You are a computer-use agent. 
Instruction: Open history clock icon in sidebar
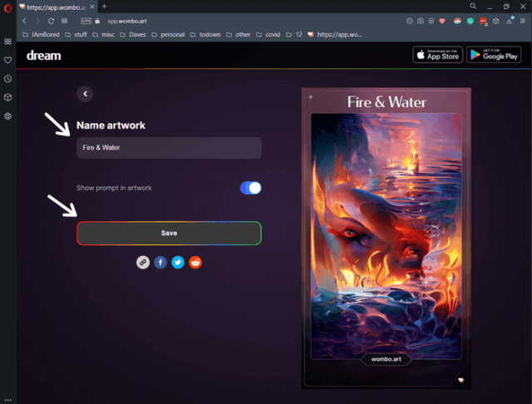(7, 79)
